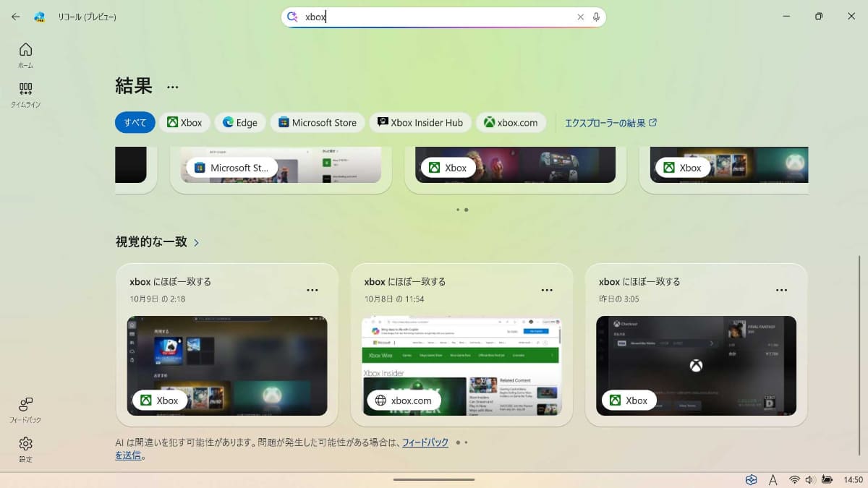The image size is (868, 488).
Task: Open the more options menu beside 結果 heading
Action: (x=173, y=86)
